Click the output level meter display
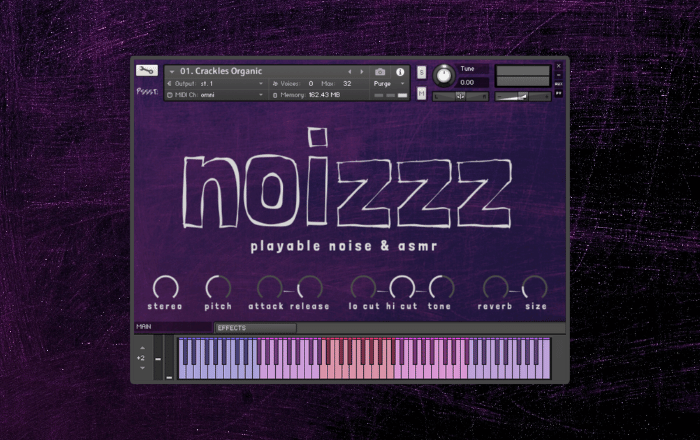700x440 pixels. pyautogui.click(x=522, y=76)
